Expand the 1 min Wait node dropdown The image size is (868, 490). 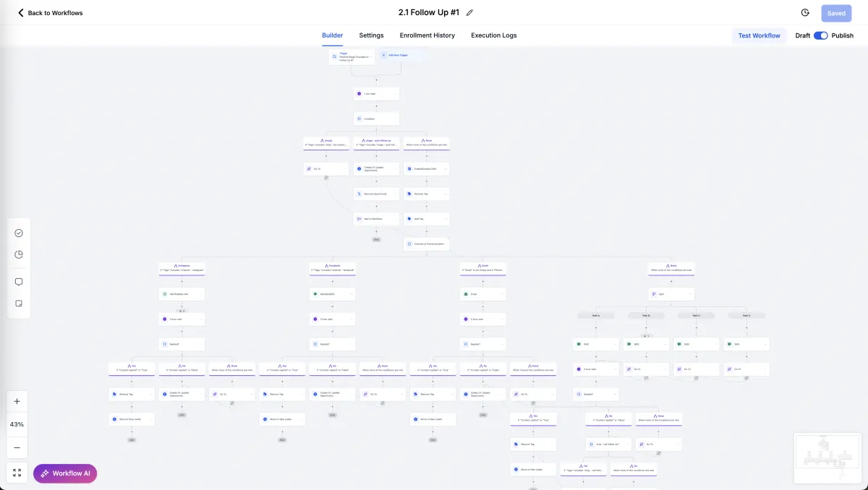pos(396,93)
